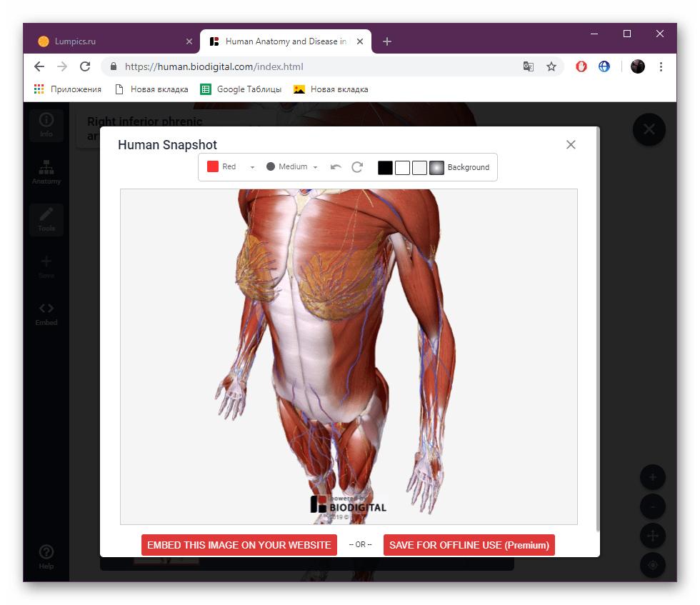Open Chrome's three-dot menu
The height and width of the screenshot is (605, 700).
(661, 66)
